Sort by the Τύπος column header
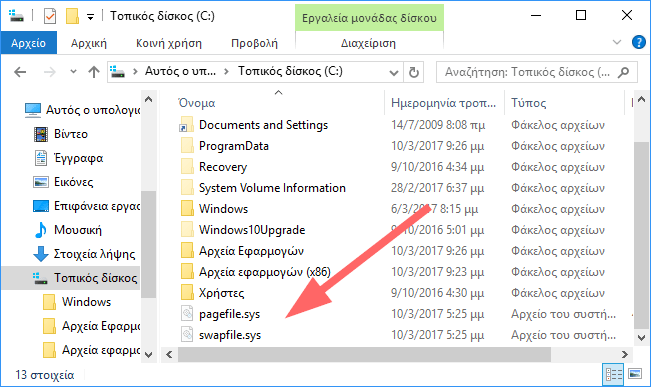Viewport: 651px width, 387px height. point(528,103)
